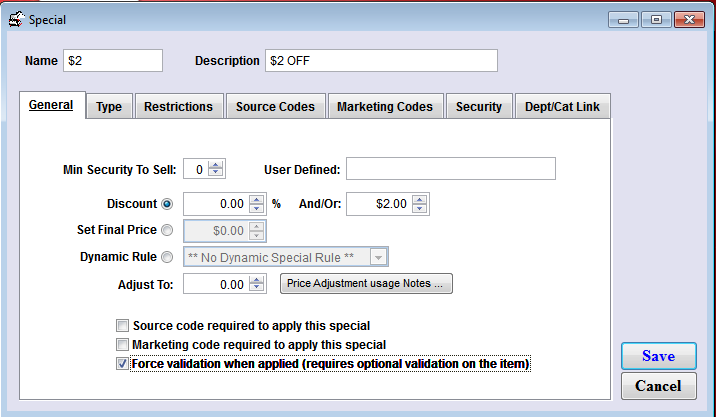Enable Source code required checkbox
The height and width of the screenshot is (417, 716).
122,326
